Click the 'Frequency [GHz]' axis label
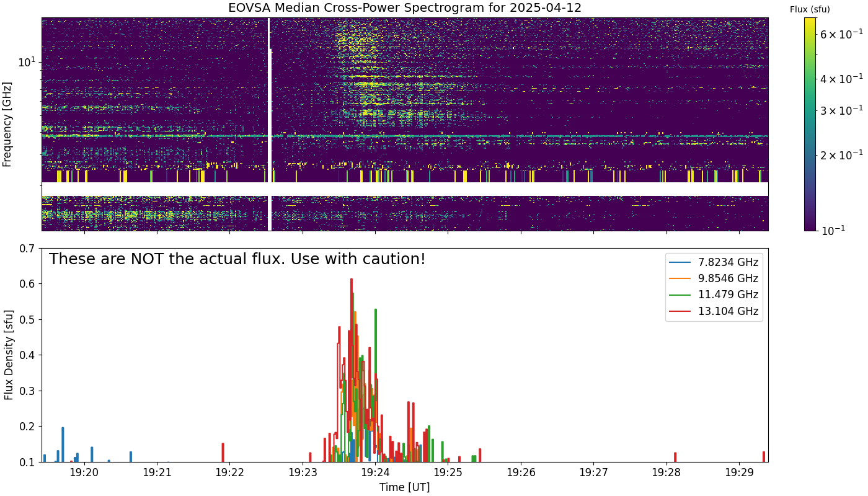868x496 pixels. (x=7, y=124)
